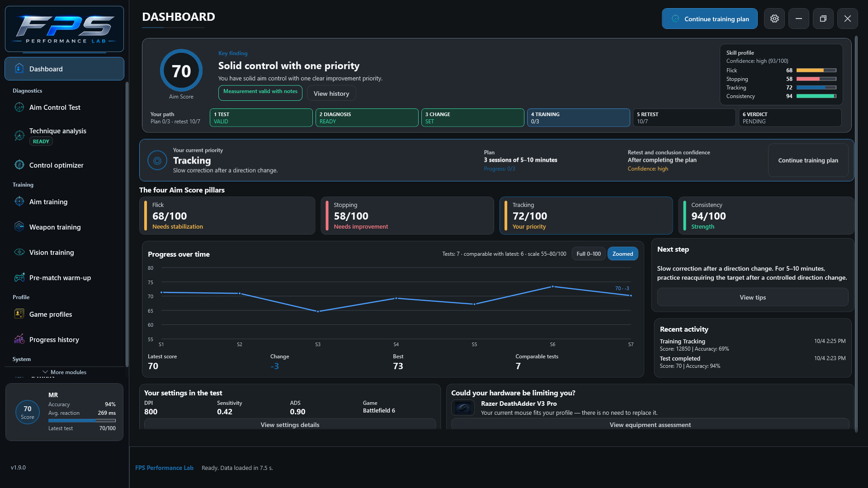This screenshot has height=488, width=868.
Task: Click Progress: 0/3 plan text
Action: coord(499,169)
